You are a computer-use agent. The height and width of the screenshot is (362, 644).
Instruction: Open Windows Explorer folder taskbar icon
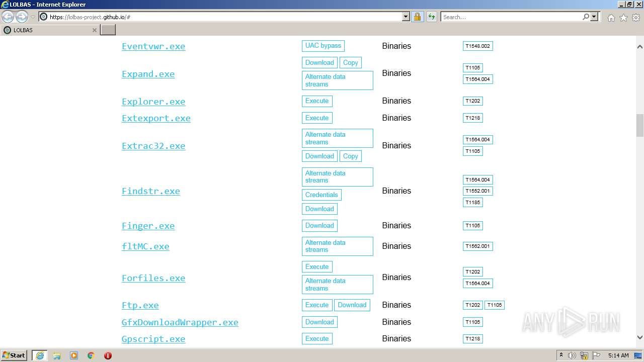coord(57,355)
